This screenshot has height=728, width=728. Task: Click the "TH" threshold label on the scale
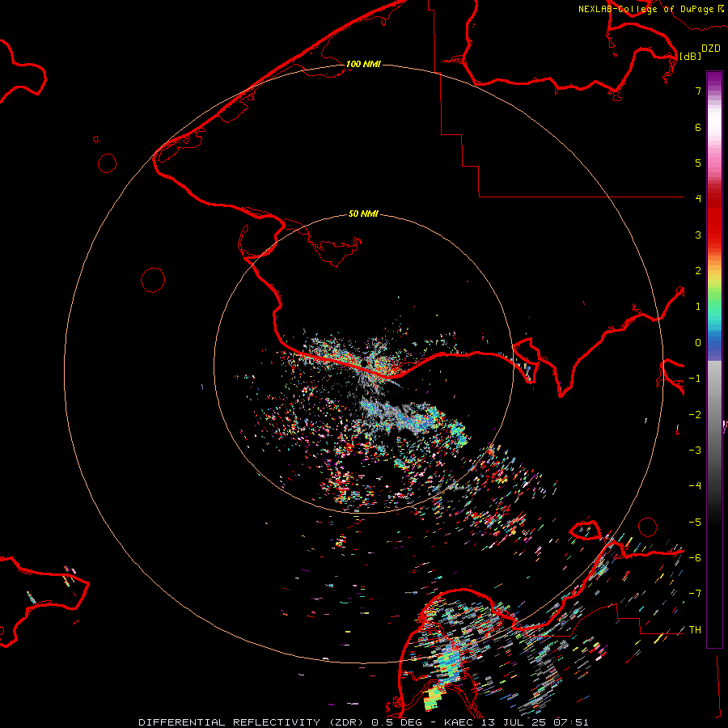pyautogui.click(x=695, y=629)
